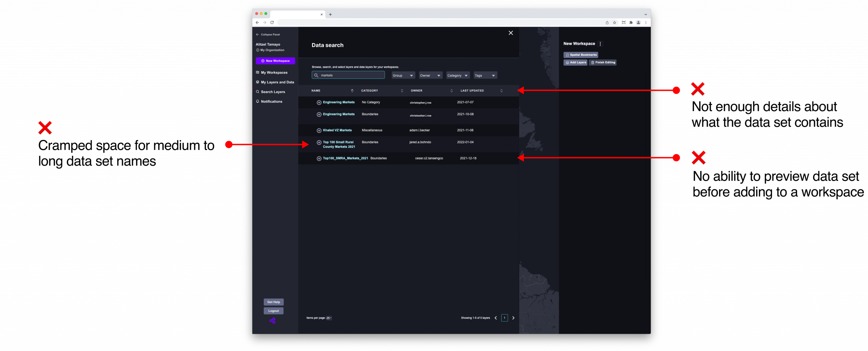Click the Collapse Panel arrow
The width and height of the screenshot is (868, 351).
point(257,35)
